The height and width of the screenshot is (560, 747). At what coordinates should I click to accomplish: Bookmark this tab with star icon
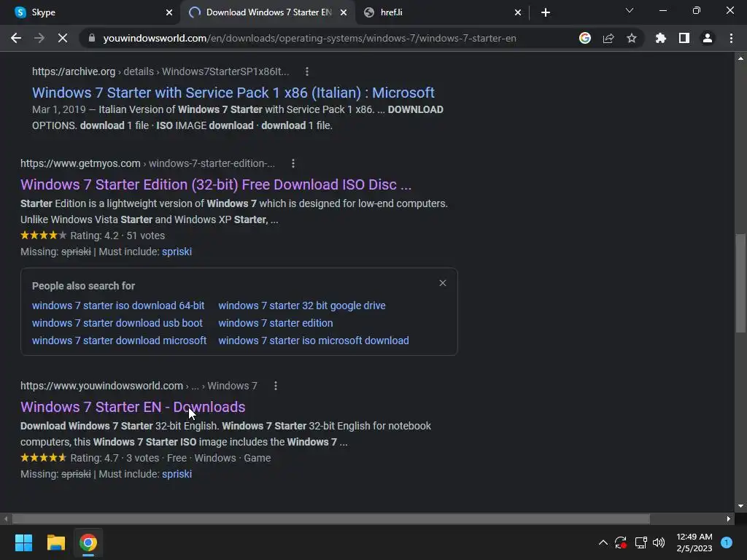click(632, 38)
